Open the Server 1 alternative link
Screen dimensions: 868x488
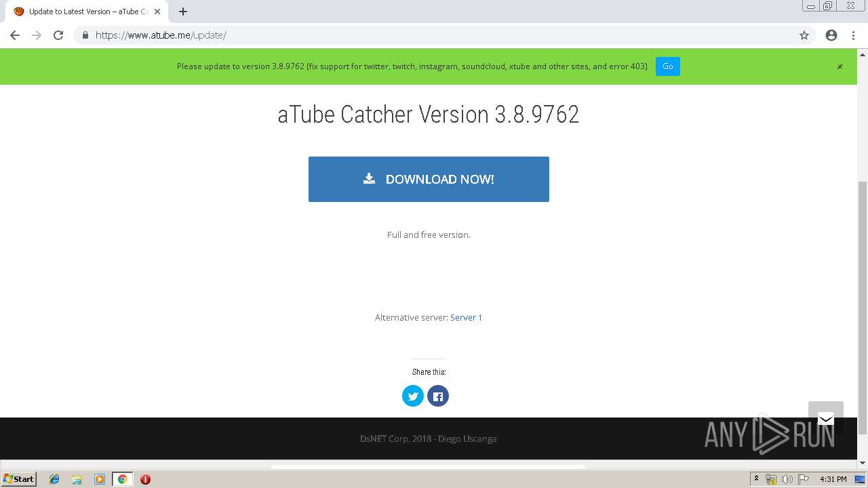pyautogui.click(x=466, y=317)
